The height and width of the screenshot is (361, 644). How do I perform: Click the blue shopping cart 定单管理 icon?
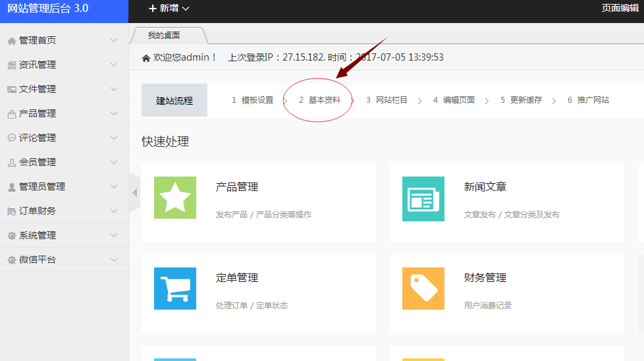[x=175, y=289]
